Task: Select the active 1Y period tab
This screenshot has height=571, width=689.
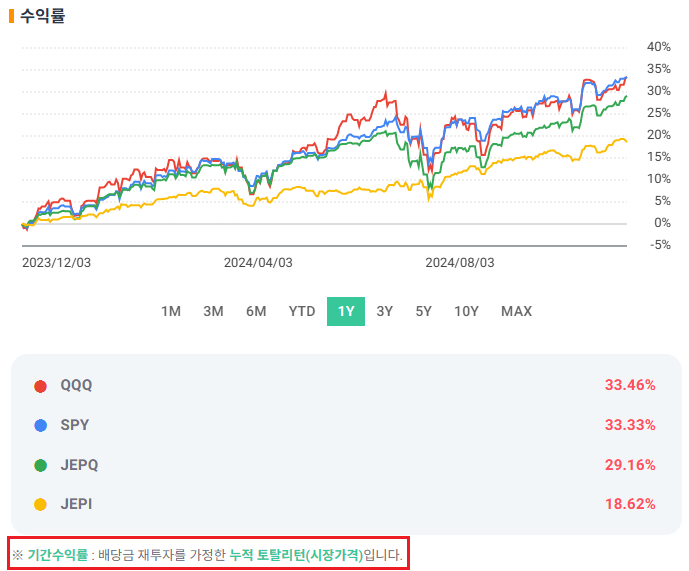Action: coord(346,311)
